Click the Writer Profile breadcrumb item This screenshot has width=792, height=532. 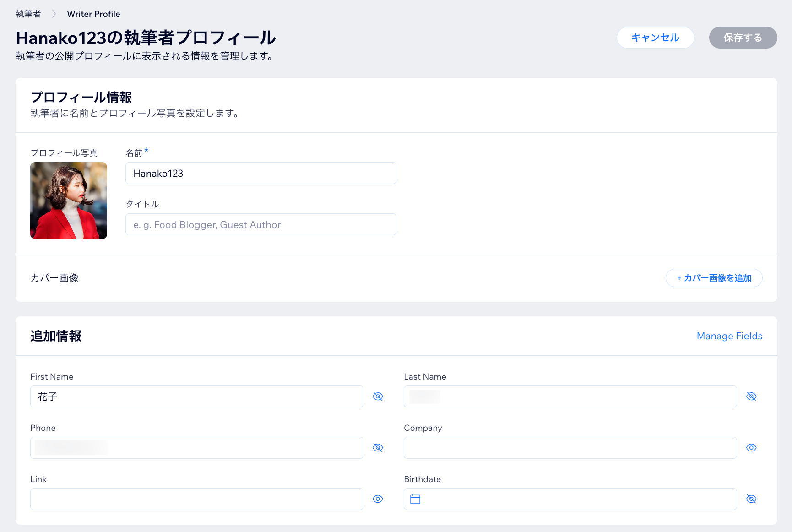click(x=93, y=14)
